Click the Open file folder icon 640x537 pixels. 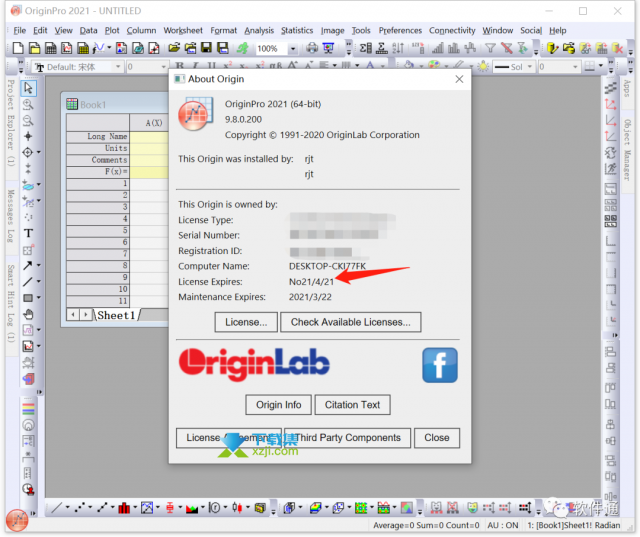pos(174,48)
